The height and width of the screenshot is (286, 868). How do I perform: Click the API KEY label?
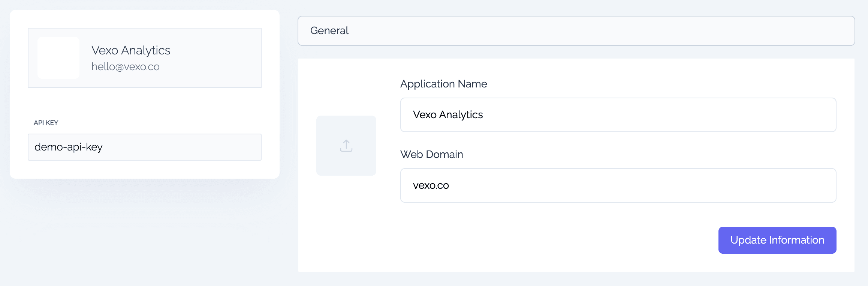[x=46, y=123]
